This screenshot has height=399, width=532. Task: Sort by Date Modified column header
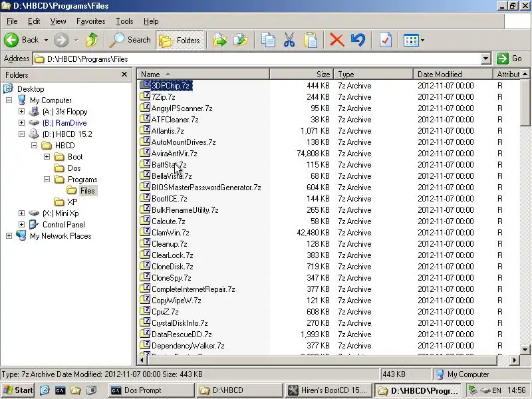point(453,74)
